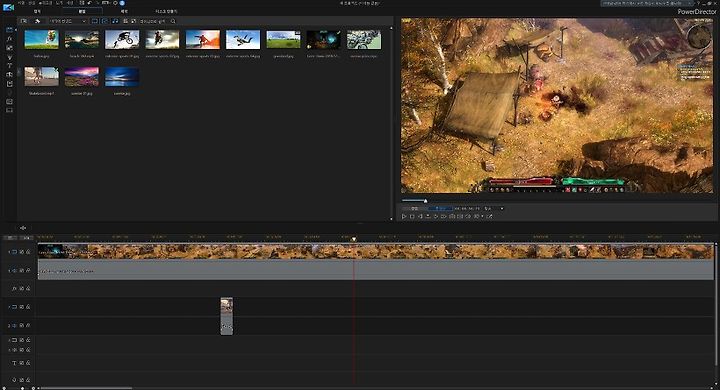
Task: Change library thumbnail view via grid icon
Action: click(x=125, y=21)
